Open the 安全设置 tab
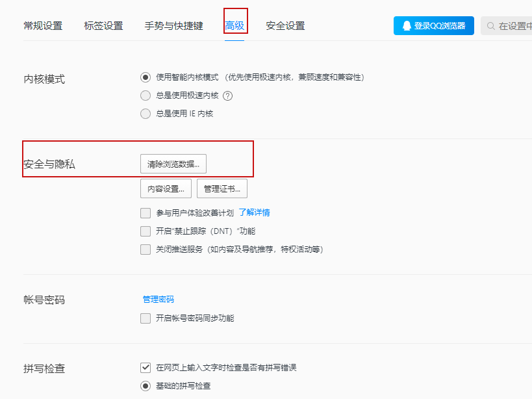 285,26
